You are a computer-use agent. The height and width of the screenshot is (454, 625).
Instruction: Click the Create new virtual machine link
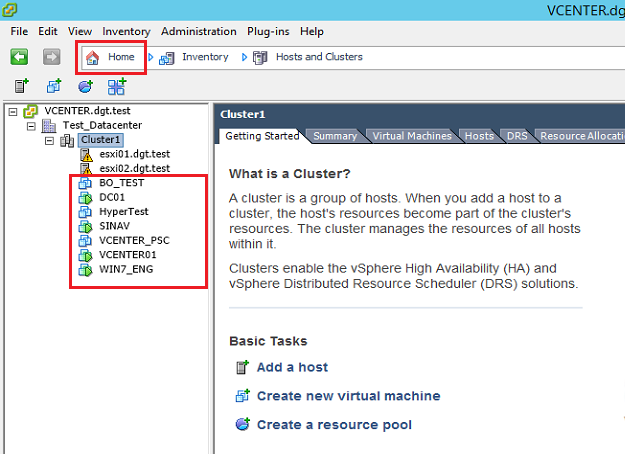click(348, 396)
